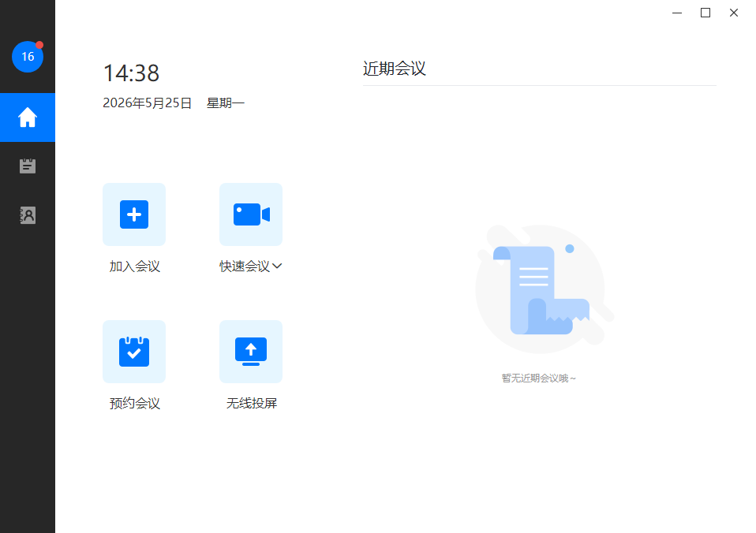Go to the Home tab in sidebar
Screen dimensions: 756x533
[28, 117]
